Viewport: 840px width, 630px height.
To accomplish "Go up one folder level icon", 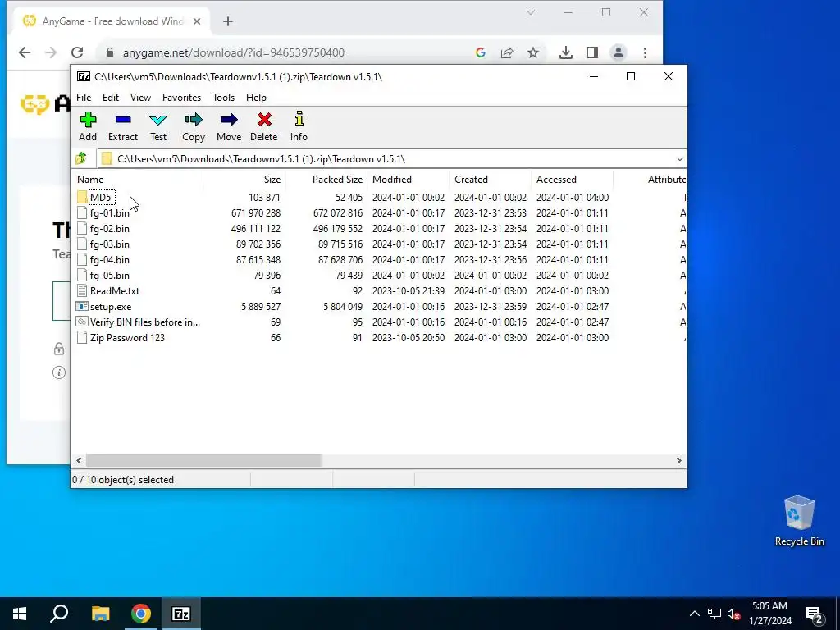I will [x=81, y=158].
